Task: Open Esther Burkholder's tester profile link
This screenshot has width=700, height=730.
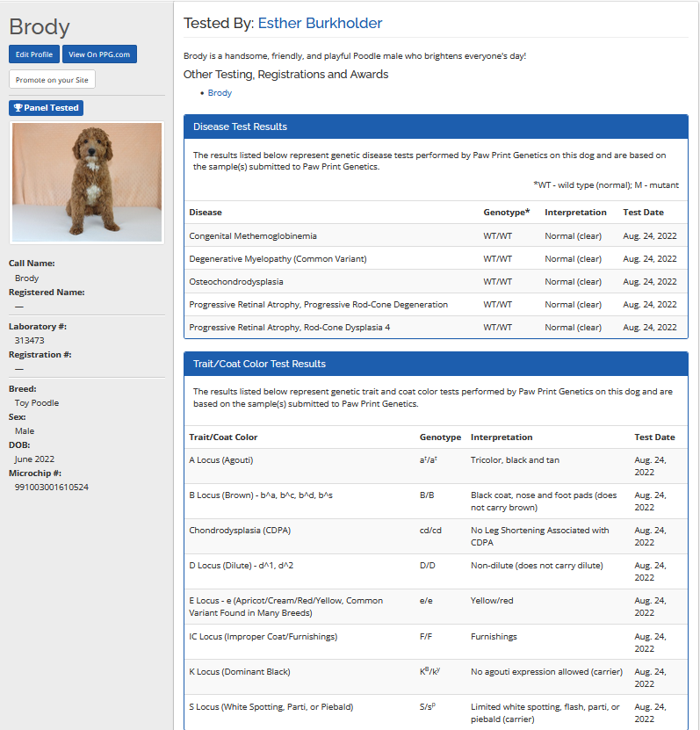Action: click(320, 23)
